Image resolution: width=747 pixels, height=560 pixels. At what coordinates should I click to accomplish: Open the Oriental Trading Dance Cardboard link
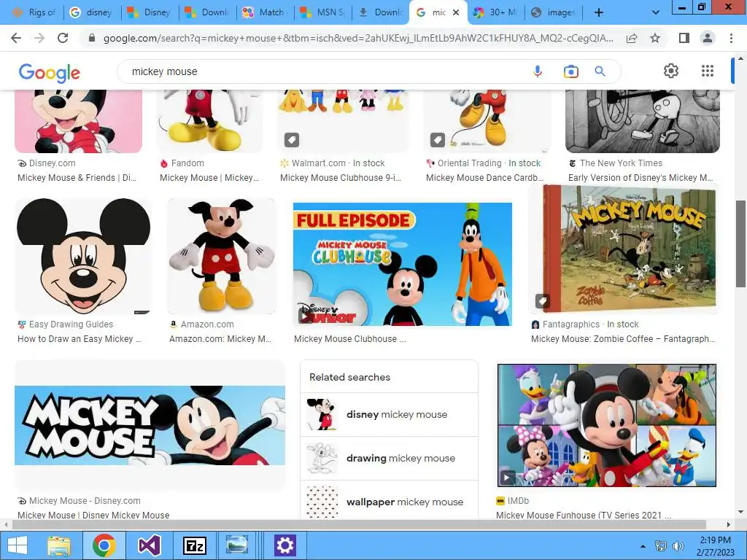(x=485, y=178)
